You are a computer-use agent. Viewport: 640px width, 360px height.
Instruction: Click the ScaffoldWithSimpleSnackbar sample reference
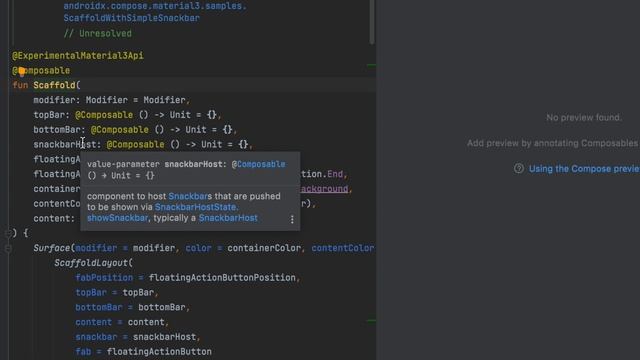point(131,18)
